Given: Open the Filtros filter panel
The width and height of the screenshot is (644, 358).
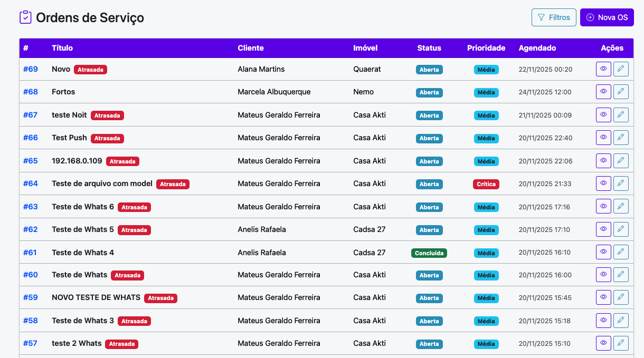Looking at the screenshot, I should point(554,17).
